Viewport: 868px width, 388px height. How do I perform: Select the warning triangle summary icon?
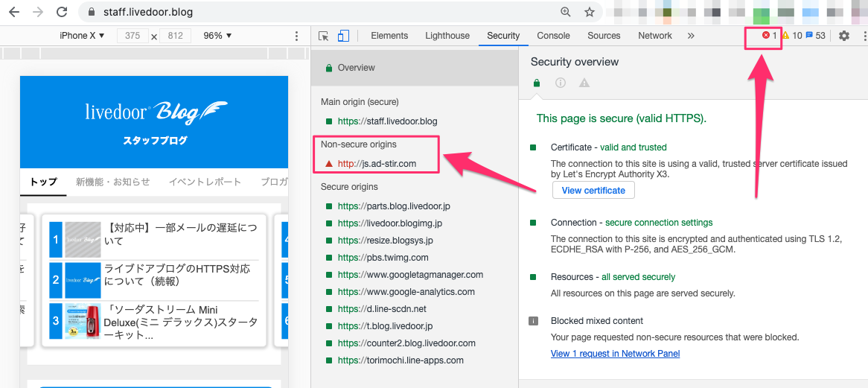click(x=584, y=83)
